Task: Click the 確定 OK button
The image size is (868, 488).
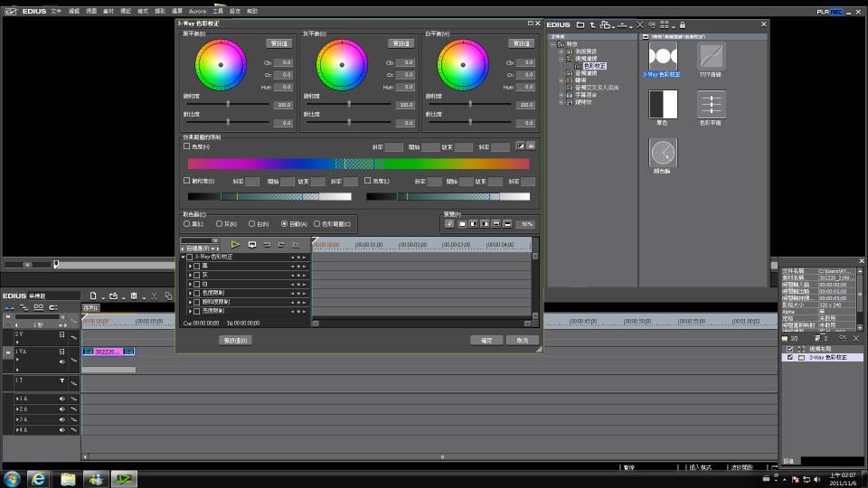Action: (486, 340)
